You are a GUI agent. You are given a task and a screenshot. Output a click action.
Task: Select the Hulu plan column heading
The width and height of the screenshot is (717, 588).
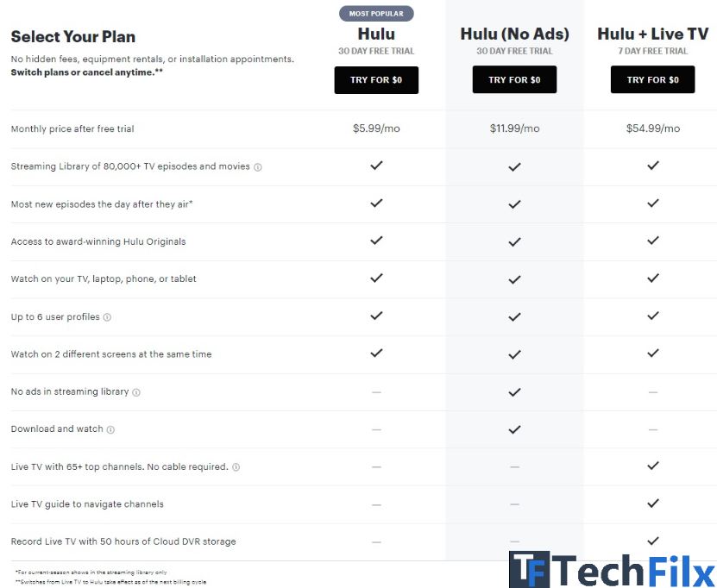(376, 34)
